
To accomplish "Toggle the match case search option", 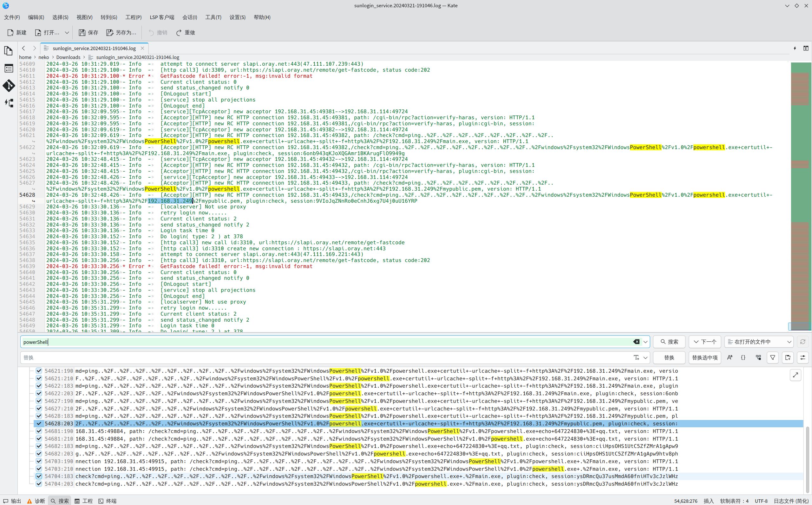I will pos(730,357).
